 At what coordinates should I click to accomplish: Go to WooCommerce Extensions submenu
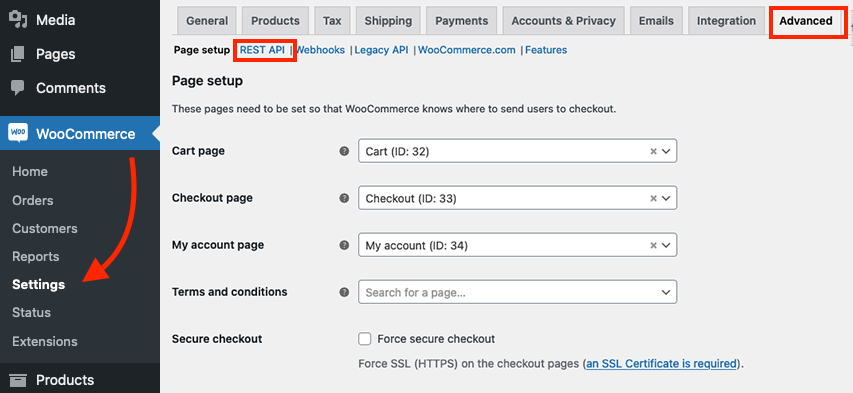pyautogui.click(x=45, y=341)
